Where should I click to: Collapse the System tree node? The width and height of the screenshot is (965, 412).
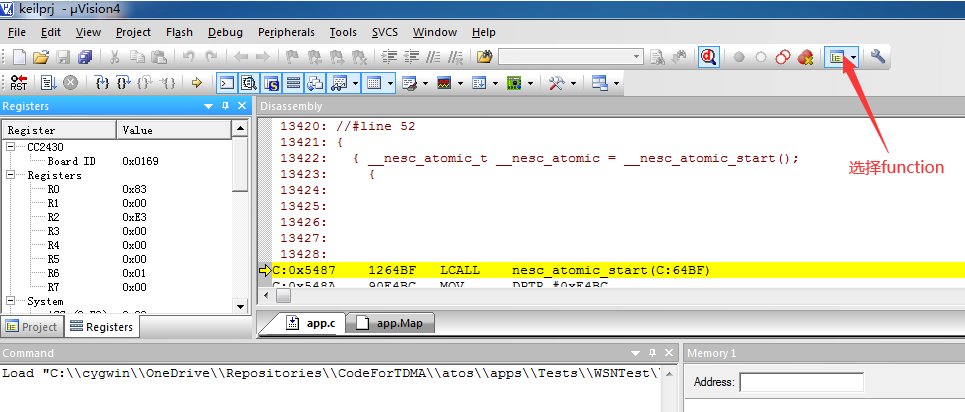11,301
